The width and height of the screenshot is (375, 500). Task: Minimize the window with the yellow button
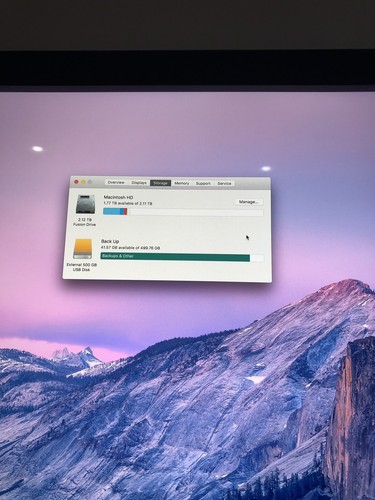[x=83, y=182]
